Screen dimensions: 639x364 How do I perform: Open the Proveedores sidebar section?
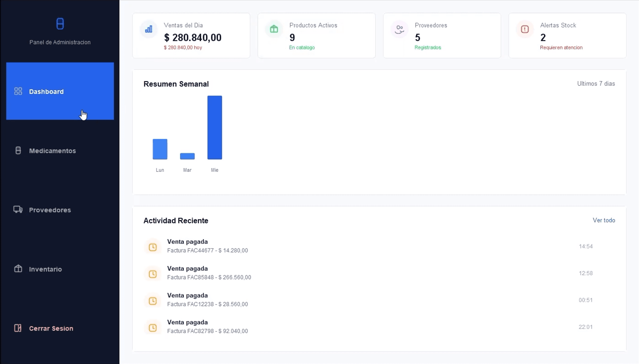(x=60, y=210)
